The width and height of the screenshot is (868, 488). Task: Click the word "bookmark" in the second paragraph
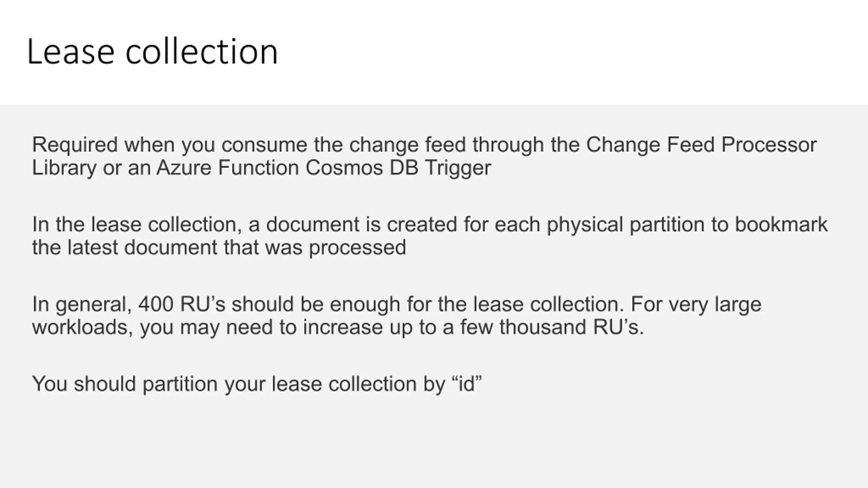pos(781,225)
